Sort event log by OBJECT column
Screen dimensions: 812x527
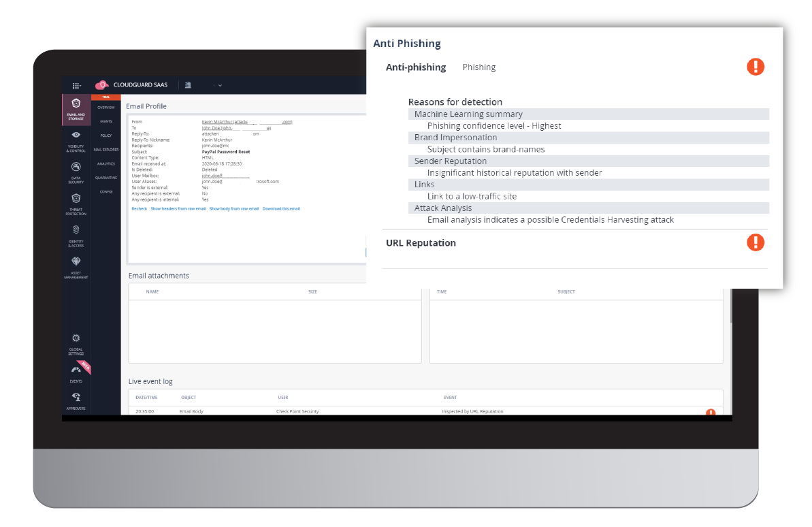(189, 398)
